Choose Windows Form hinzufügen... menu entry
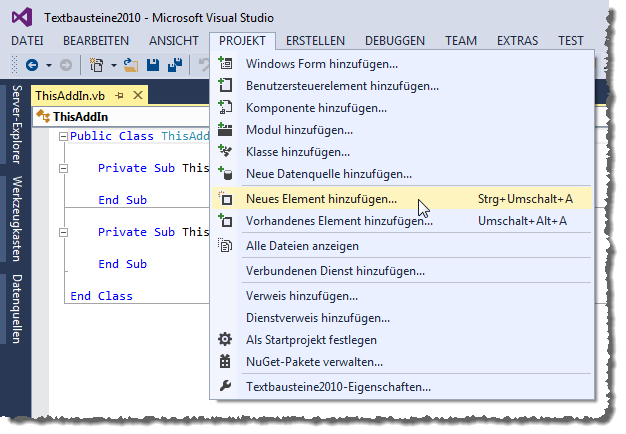Screen dimensions: 626x434 point(402,64)
